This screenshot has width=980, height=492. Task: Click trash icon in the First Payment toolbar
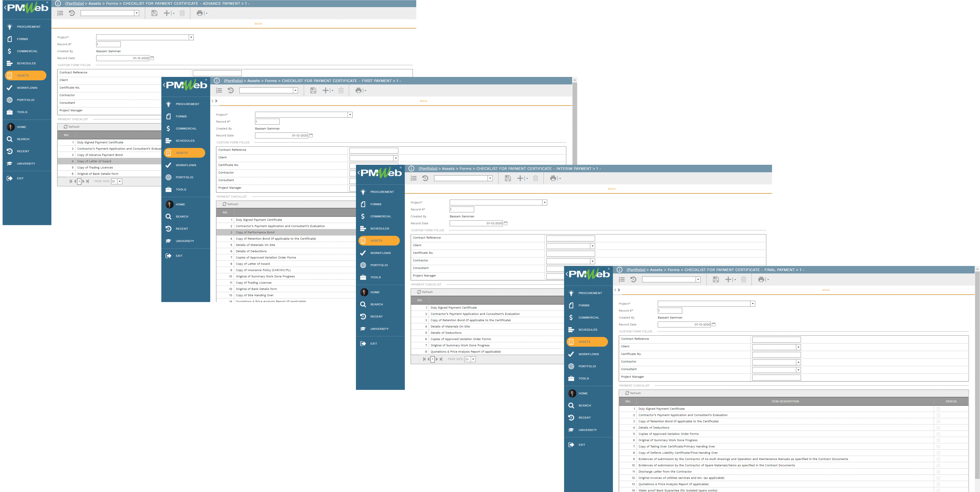tap(341, 91)
